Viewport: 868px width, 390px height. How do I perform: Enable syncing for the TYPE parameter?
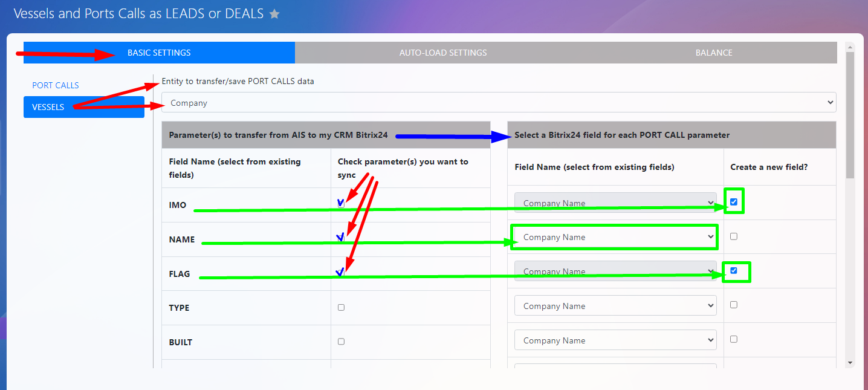pos(341,307)
